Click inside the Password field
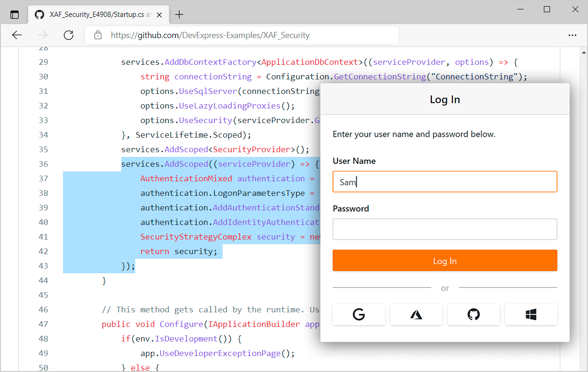This screenshot has height=372, width=588. coord(445,229)
